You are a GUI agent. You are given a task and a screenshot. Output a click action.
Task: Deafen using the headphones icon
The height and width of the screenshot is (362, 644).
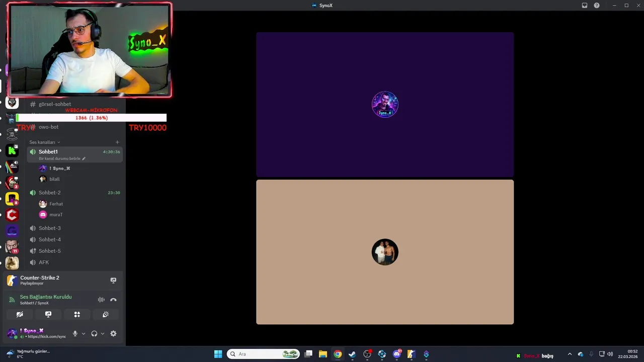point(94,333)
